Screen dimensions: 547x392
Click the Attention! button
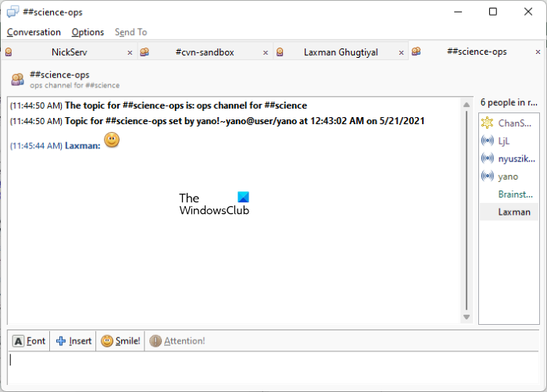[177, 340]
